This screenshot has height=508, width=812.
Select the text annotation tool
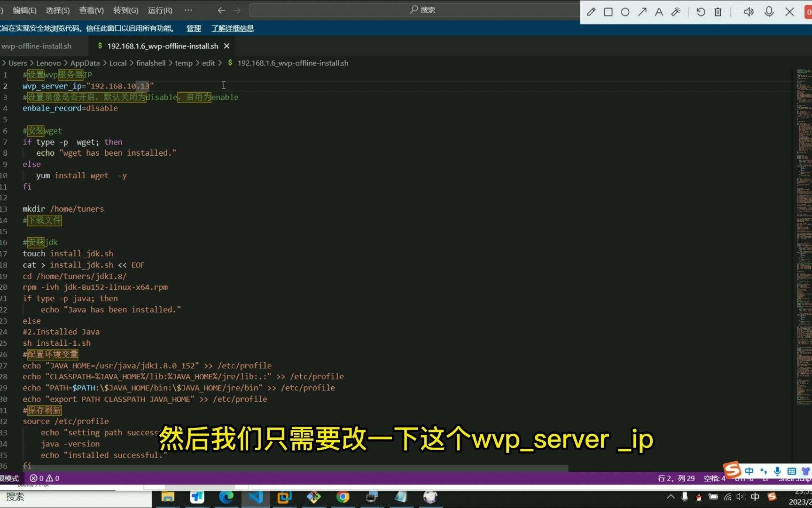pyautogui.click(x=659, y=12)
